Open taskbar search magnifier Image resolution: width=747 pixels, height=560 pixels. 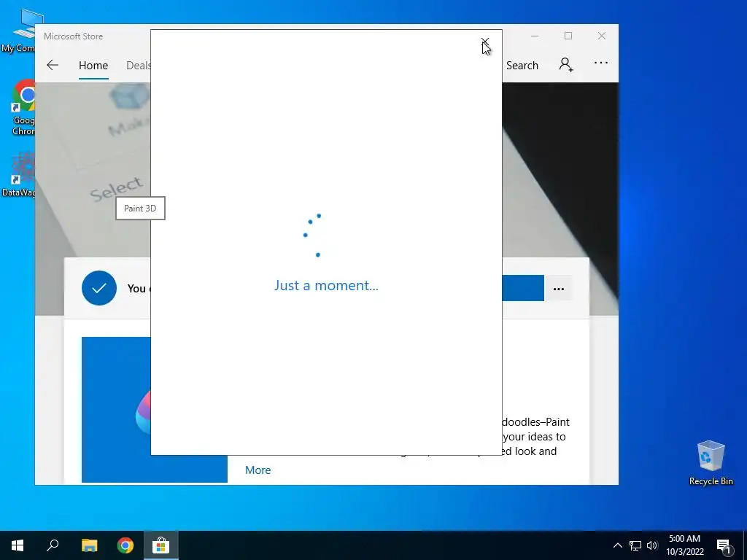click(53, 545)
